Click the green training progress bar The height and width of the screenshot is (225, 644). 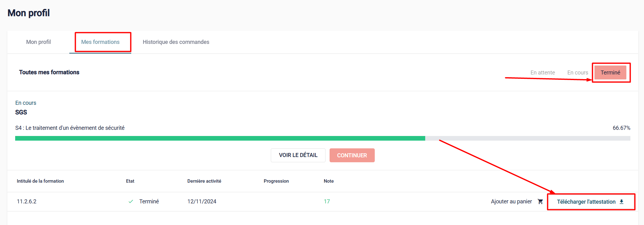[x=220, y=138]
